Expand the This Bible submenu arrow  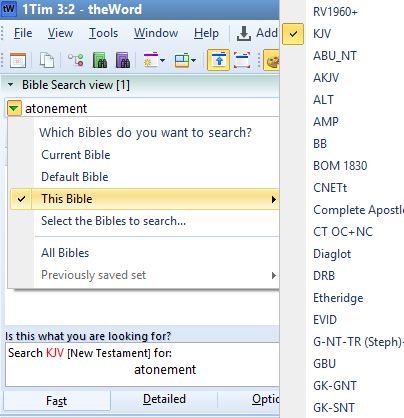click(274, 199)
